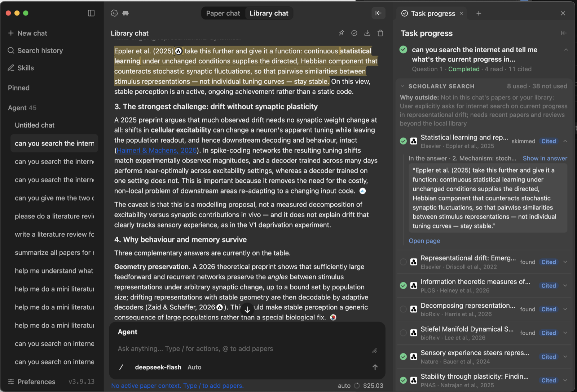Viewport: 577px width, 392px height.
Task: Collapse the chat pane with the arrow-to-bar icon
Action: (x=378, y=13)
